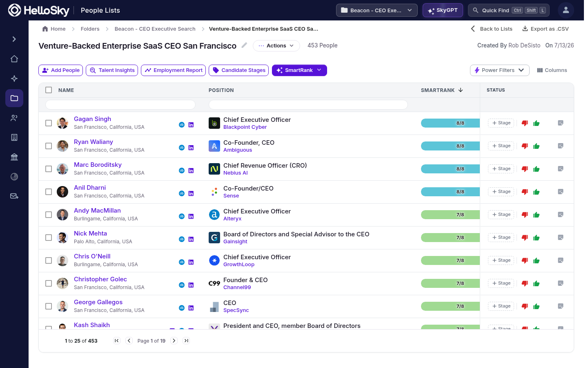Give Ryan Waliany a thumbs down
The height and width of the screenshot is (368, 588).
pyautogui.click(x=525, y=146)
